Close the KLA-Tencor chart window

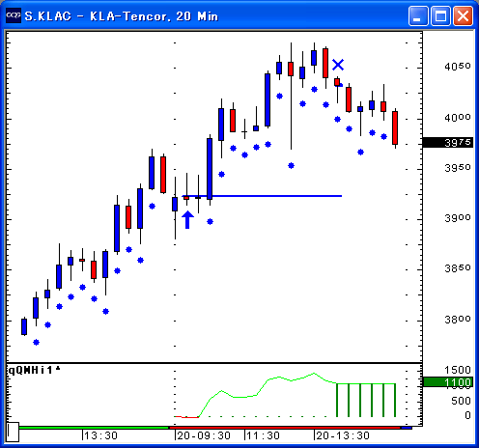click(463, 15)
